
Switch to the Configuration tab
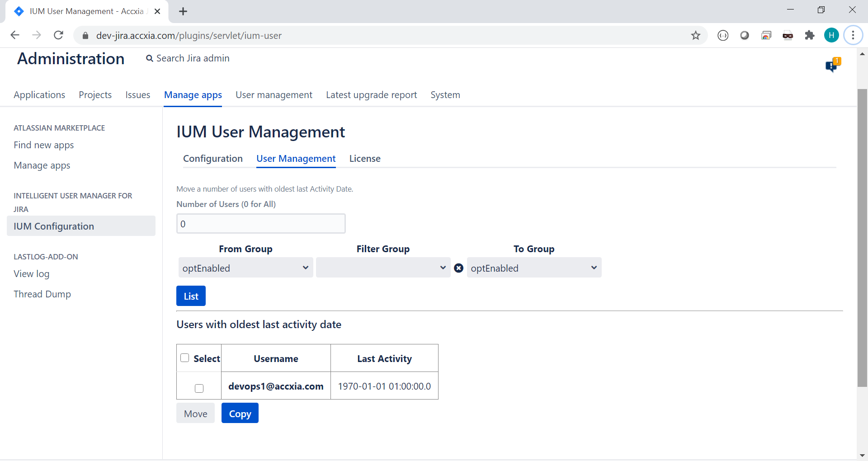coord(212,159)
